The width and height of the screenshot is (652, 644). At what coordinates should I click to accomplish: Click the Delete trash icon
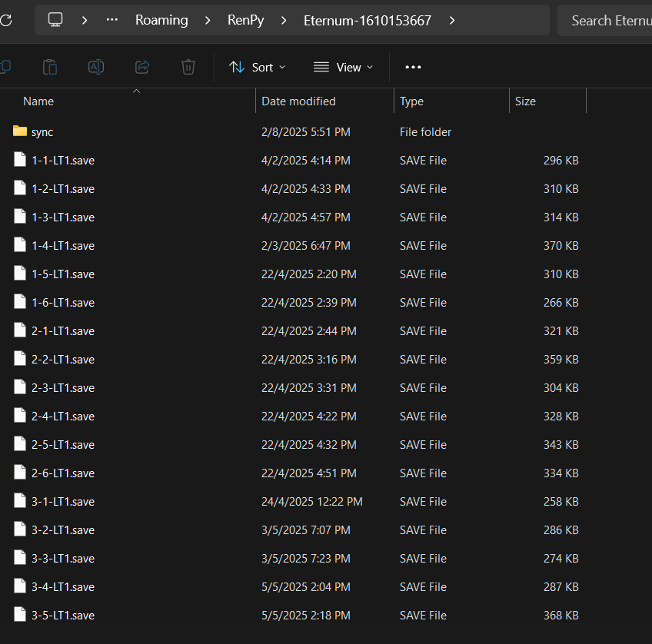pos(188,67)
